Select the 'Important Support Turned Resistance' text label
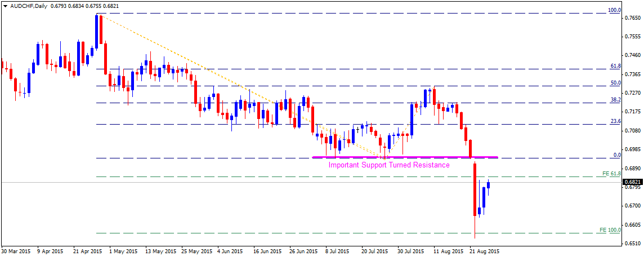Viewport: 644px width, 256px height. 388,165
